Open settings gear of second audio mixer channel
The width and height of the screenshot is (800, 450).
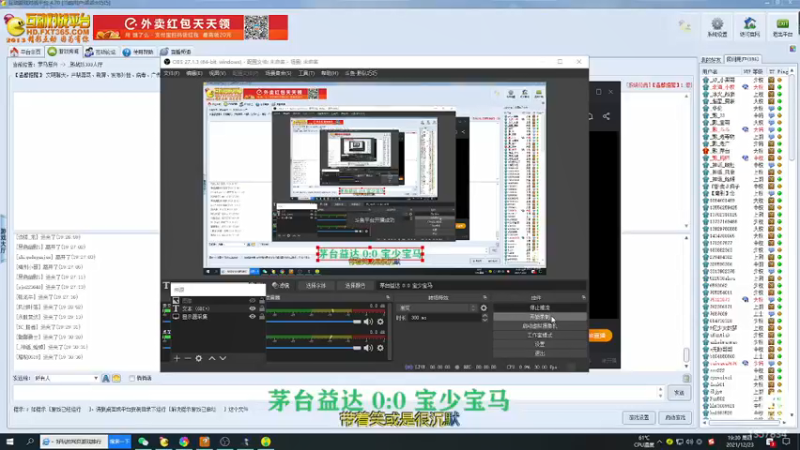click(380, 348)
